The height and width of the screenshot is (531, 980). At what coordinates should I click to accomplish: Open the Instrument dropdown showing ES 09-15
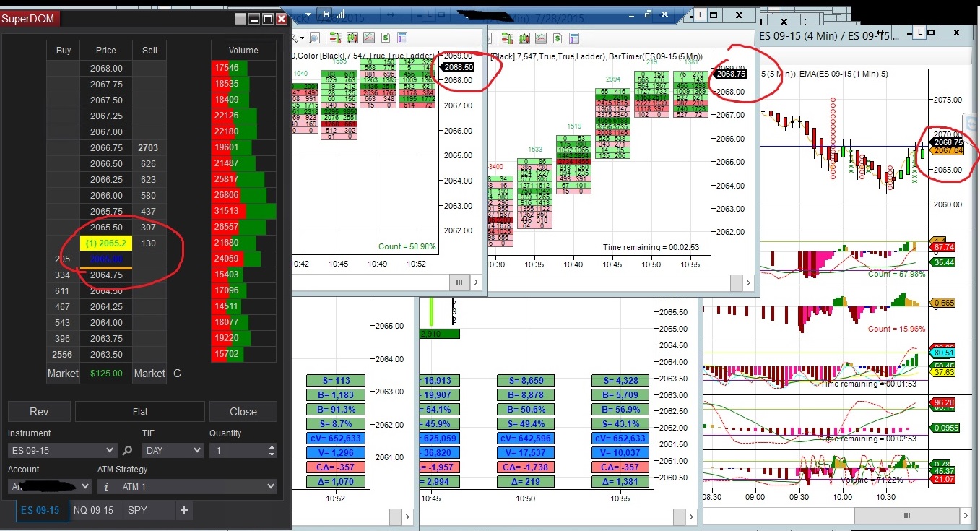62,450
